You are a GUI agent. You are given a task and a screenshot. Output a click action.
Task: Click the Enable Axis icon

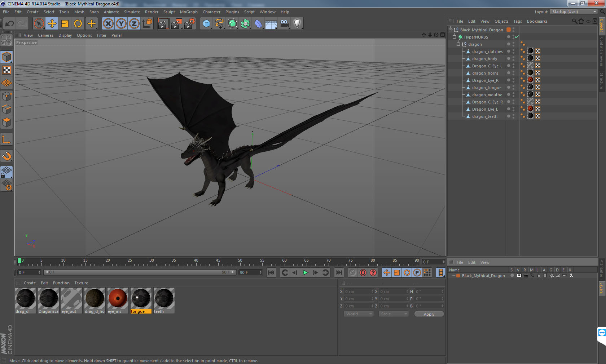(x=7, y=139)
